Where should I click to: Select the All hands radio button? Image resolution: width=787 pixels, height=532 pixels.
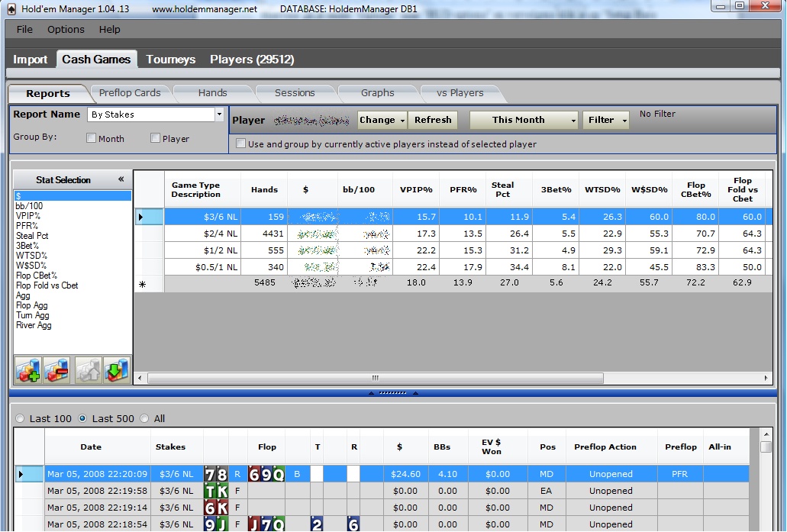[144, 418]
